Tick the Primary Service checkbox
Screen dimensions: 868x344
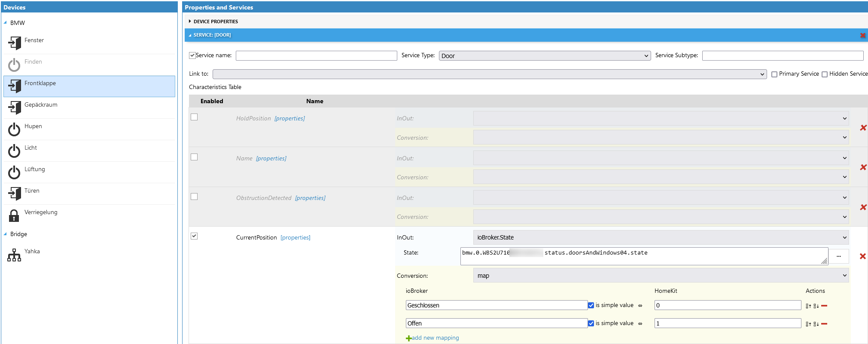coord(774,74)
